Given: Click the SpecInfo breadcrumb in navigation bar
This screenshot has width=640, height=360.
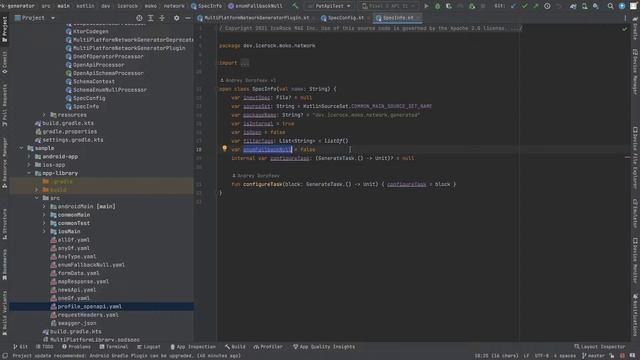Looking at the screenshot, I should pyautogui.click(x=206, y=6).
